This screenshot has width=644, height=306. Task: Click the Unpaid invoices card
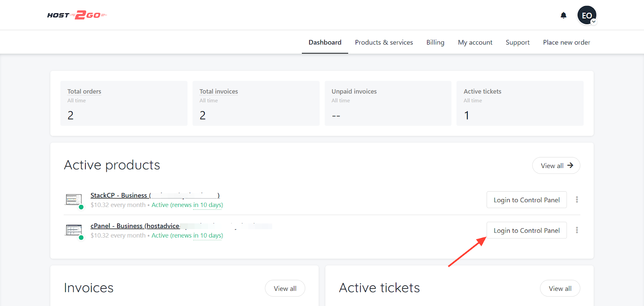[388, 103]
